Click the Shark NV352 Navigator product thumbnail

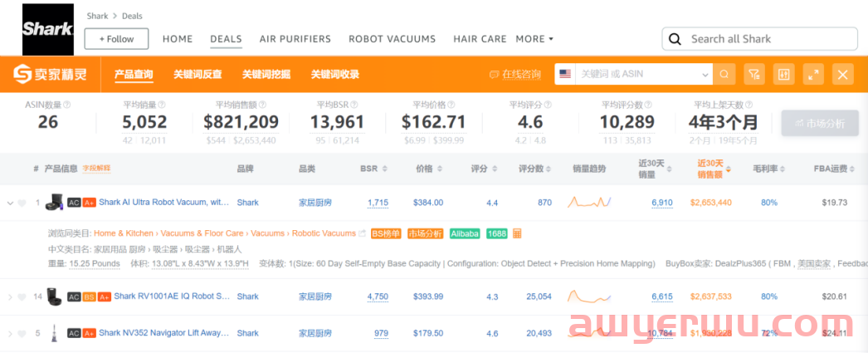(x=55, y=333)
